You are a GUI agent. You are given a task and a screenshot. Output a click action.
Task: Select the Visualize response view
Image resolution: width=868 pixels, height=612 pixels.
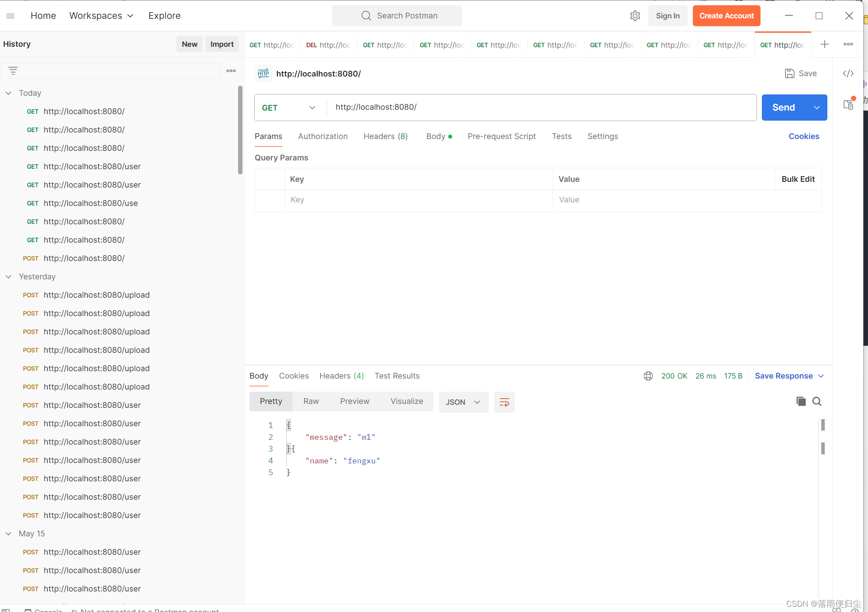coord(407,401)
